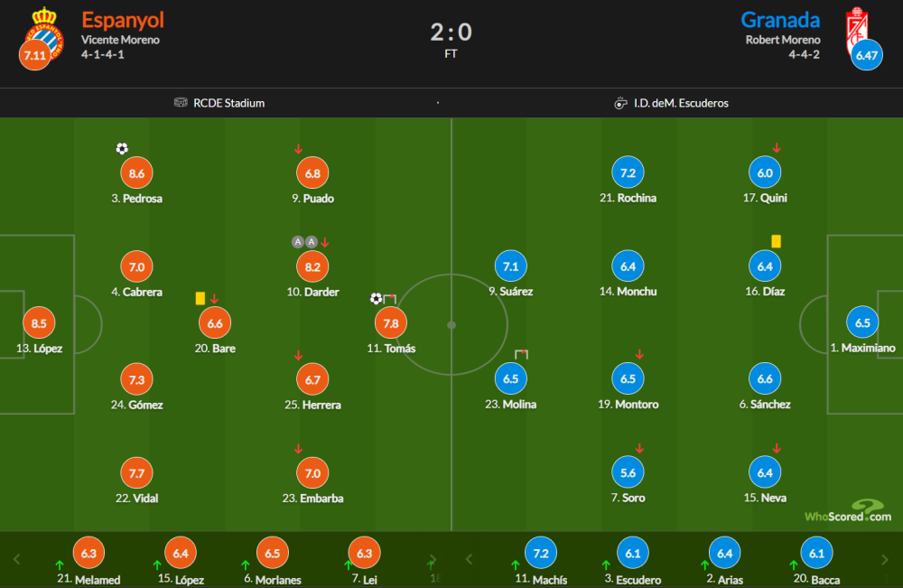Click the referee whistle icon
Viewport: 903px width, 588px height.
[x=620, y=103]
